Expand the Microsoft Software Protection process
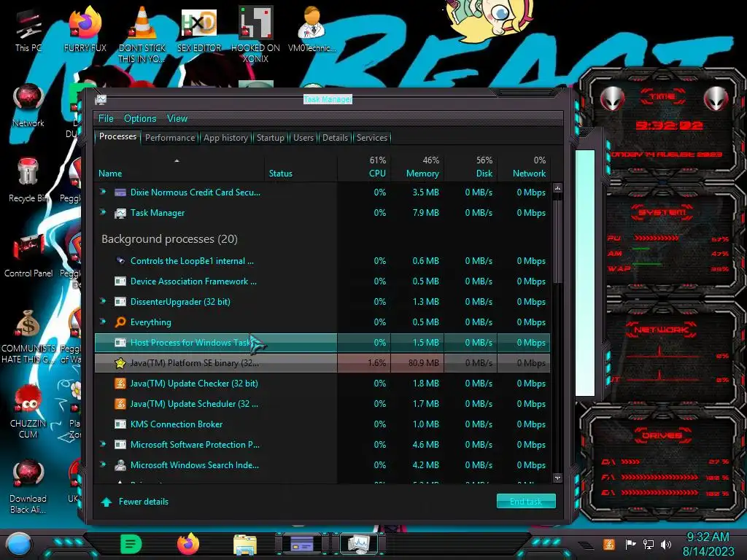Viewport: 747px width, 560px height. coord(102,444)
